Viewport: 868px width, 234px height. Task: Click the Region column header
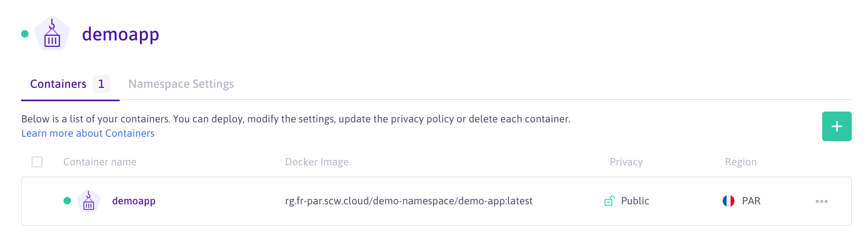coord(740,162)
